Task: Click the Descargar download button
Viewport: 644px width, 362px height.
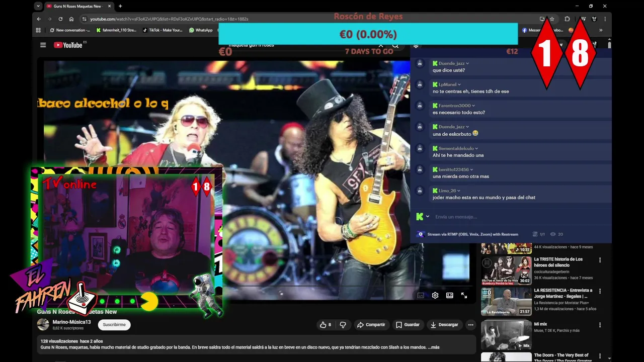Action: point(444,325)
